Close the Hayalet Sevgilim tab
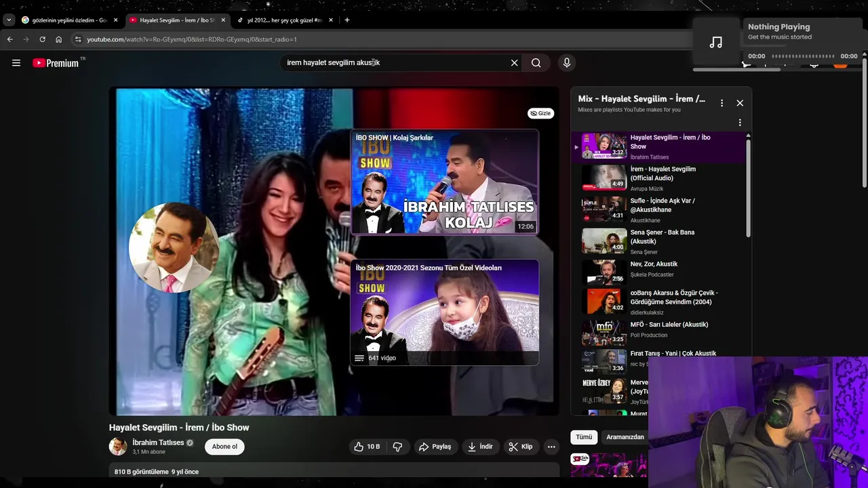The height and width of the screenshot is (488, 868). [x=223, y=20]
